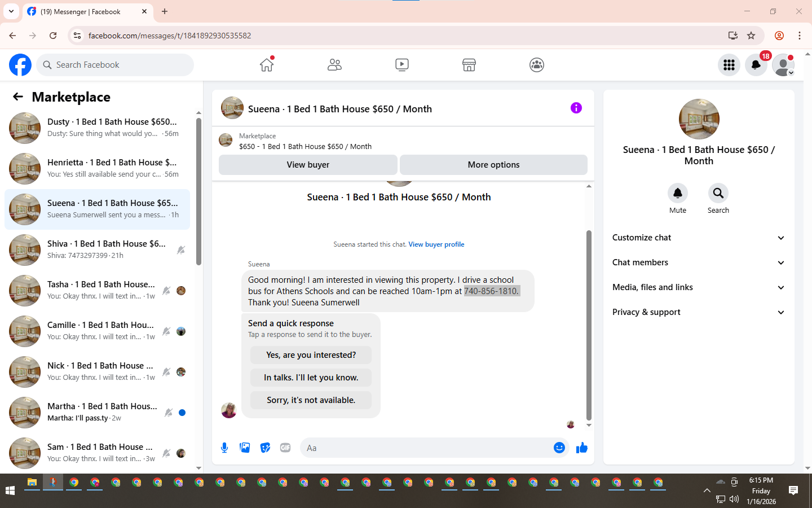The width and height of the screenshot is (812, 508).
Task: Open the Facebook menu grid icon
Action: pos(729,65)
